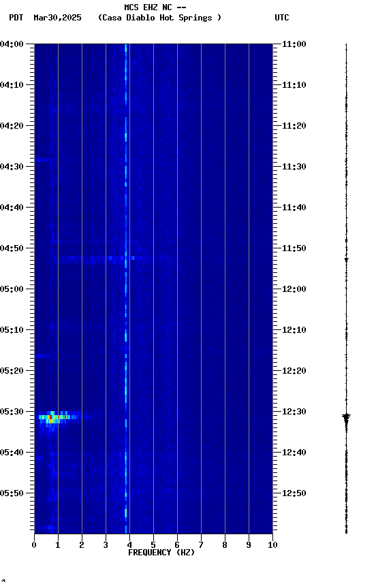Click the 12:50 UTC time label
The image size is (376, 588).
coord(294,493)
